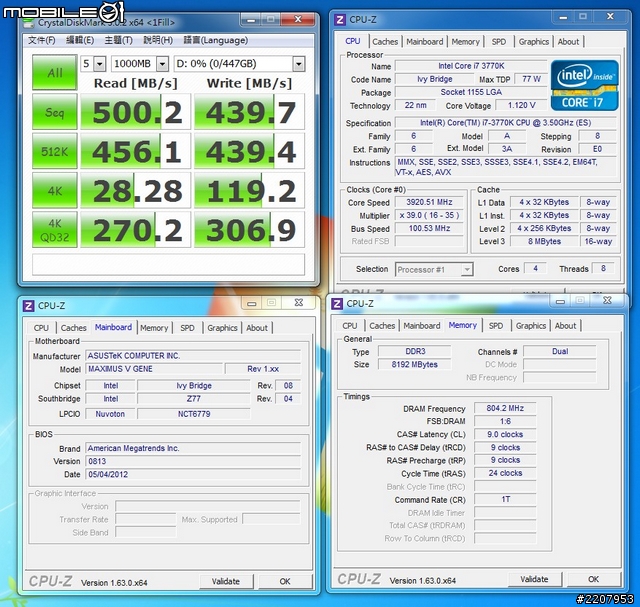The image size is (640, 607).
Task: Open the 說明(H) menu in CrystalDiskMark
Action: click(158, 40)
